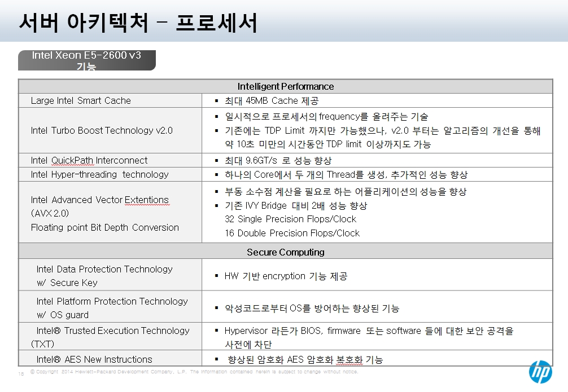Select the line "하나의 Core에서 두 개의 Thread를 생성"
568x392 pixels.
coord(305,175)
